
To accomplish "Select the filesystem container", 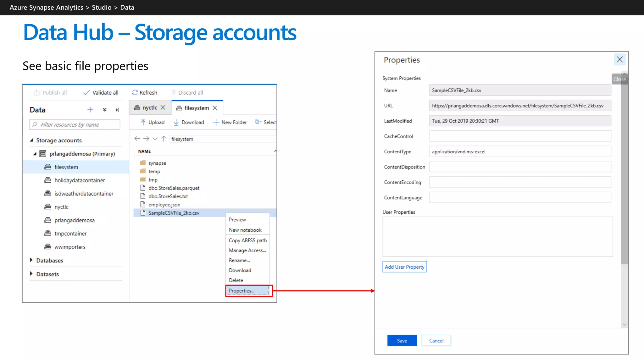I will (x=76, y=167).
